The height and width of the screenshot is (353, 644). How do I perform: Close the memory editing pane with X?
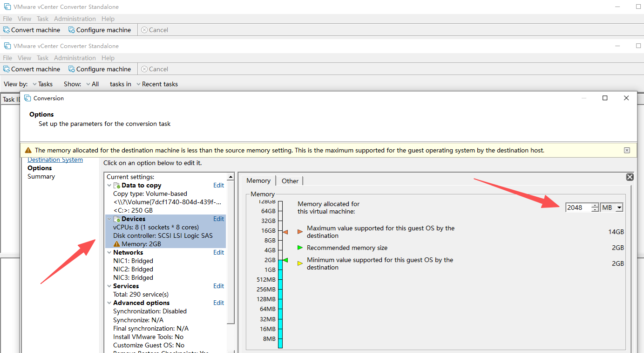pyautogui.click(x=630, y=177)
